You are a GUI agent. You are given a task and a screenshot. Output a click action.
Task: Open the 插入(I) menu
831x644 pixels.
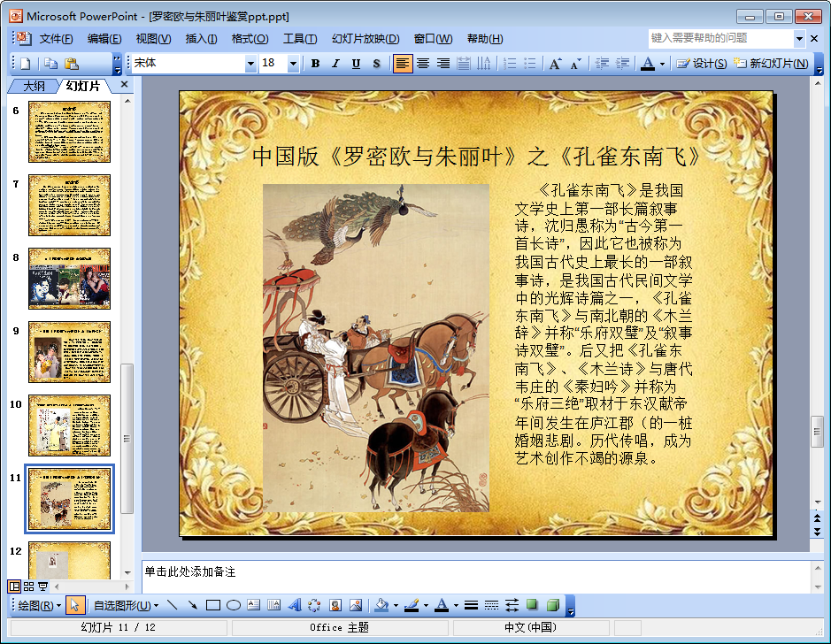[x=201, y=39]
